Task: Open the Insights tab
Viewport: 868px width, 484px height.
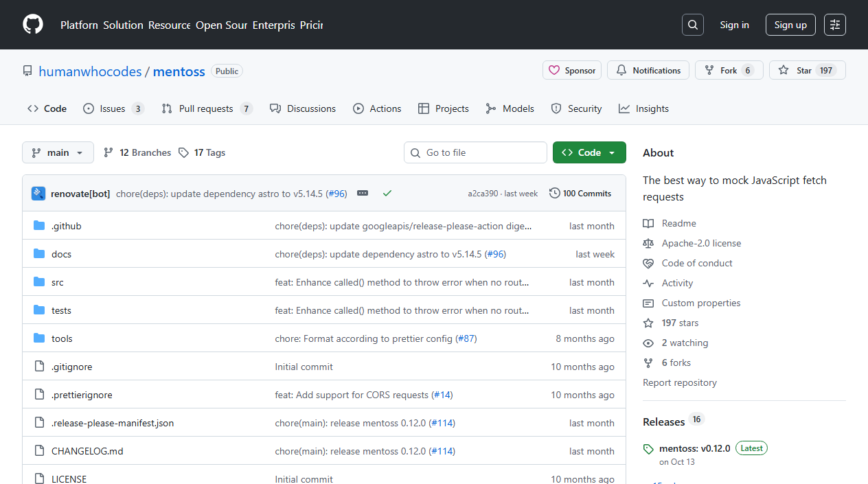Action: click(643, 108)
